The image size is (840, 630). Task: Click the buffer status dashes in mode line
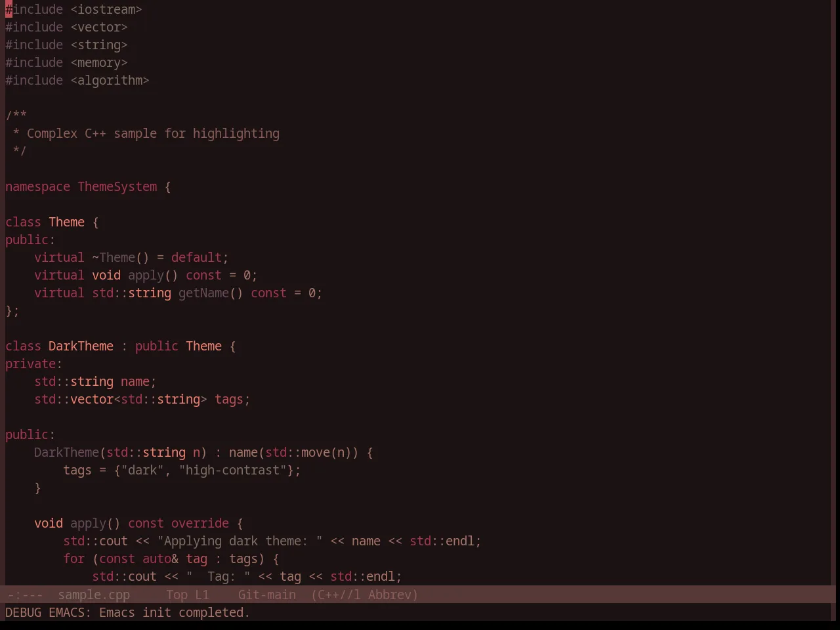click(x=25, y=595)
